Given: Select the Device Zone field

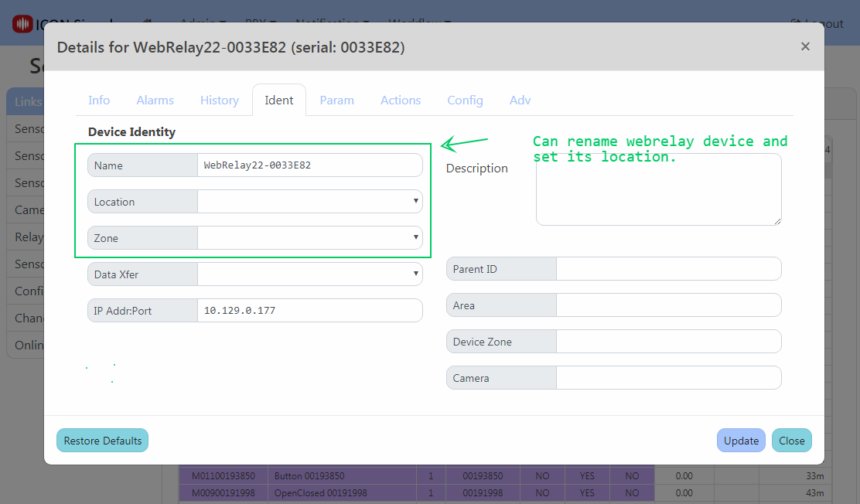Looking at the screenshot, I should pyautogui.click(x=668, y=342).
